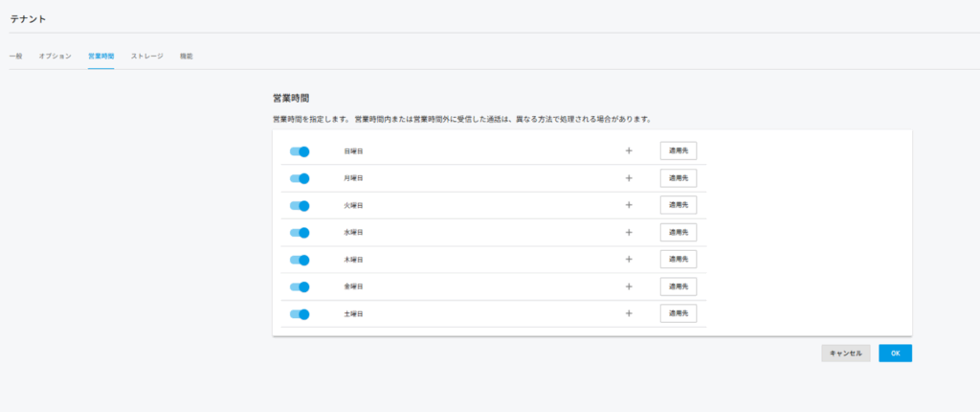This screenshot has height=412, width=980.
Task: Toggle off 水曜日 business hours
Action: [x=300, y=233]
